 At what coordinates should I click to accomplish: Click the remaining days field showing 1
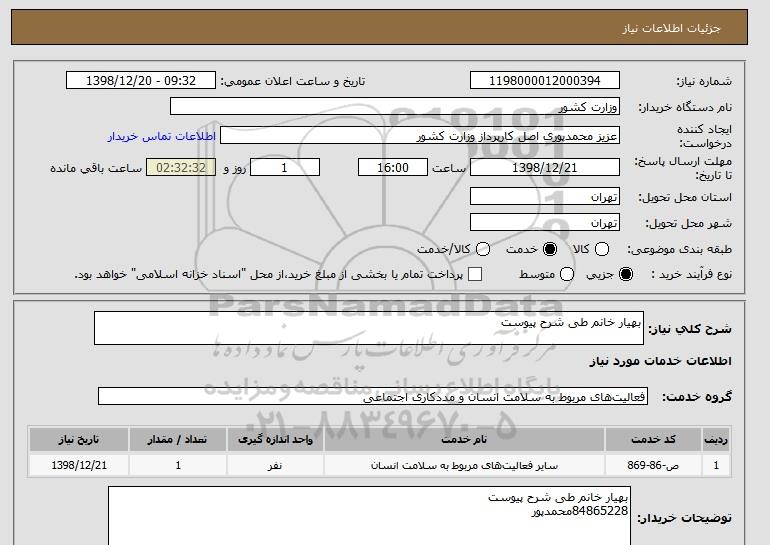click(x=285, y=167)
